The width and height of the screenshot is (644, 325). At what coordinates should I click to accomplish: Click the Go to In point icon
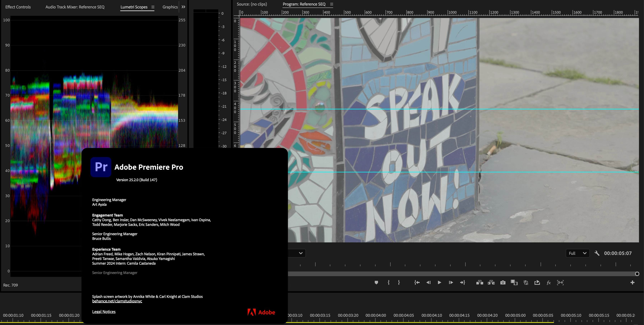point(417,282)
